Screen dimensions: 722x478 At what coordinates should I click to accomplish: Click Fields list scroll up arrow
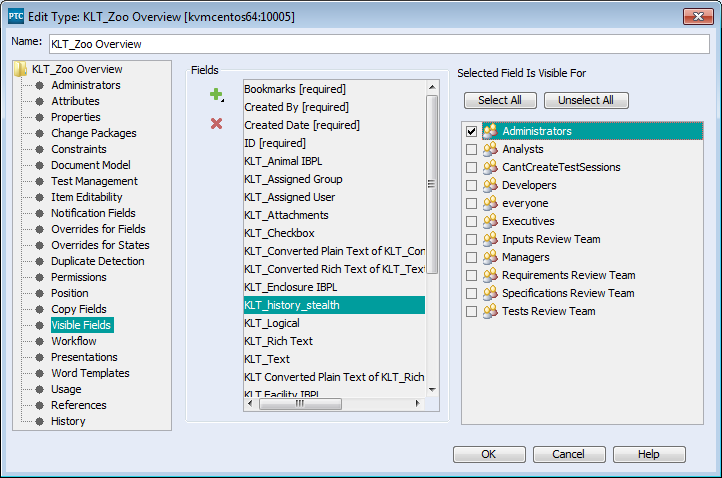(x=432, y=87)
